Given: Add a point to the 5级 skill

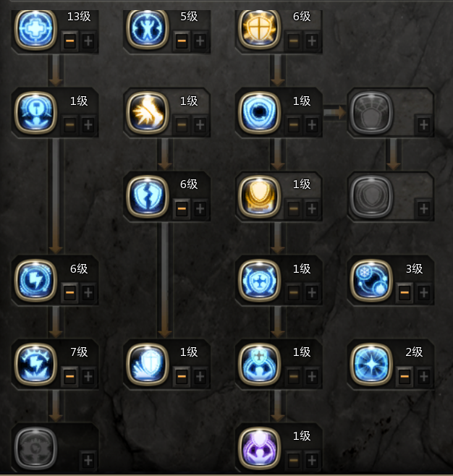Looking at the screenshot, I should pos(200,41).
